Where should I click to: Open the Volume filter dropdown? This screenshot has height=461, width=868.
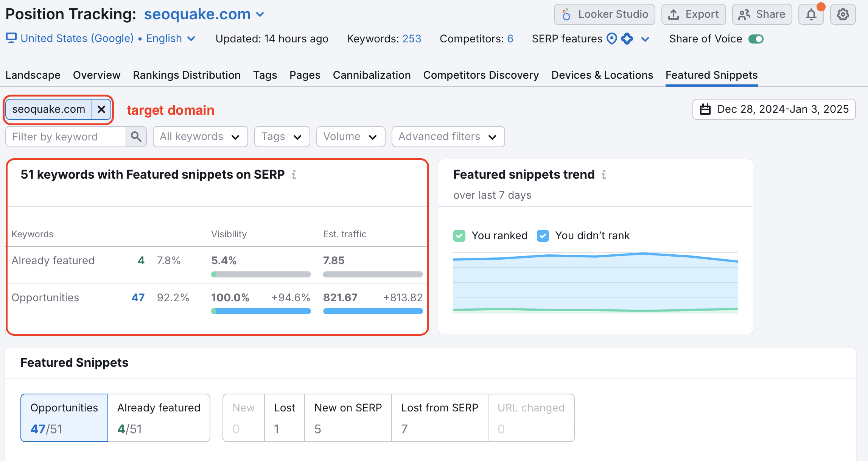point(350,137)
